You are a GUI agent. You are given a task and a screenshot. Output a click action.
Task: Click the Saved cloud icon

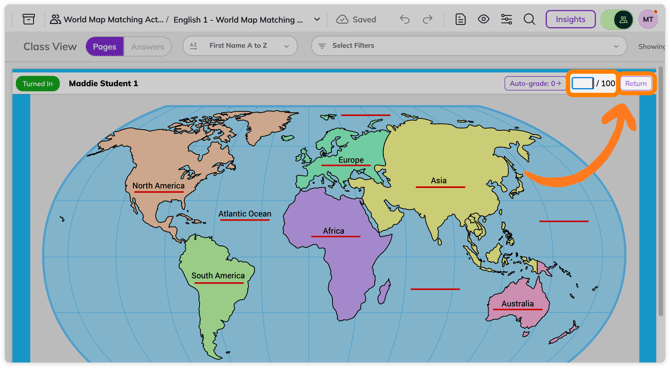(x=342, y=20)
